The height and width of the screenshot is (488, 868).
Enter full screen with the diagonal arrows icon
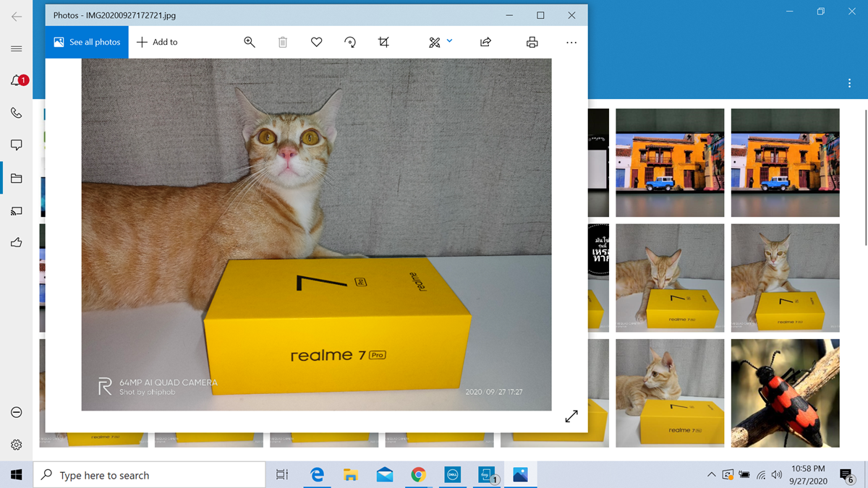pos(571,416)
